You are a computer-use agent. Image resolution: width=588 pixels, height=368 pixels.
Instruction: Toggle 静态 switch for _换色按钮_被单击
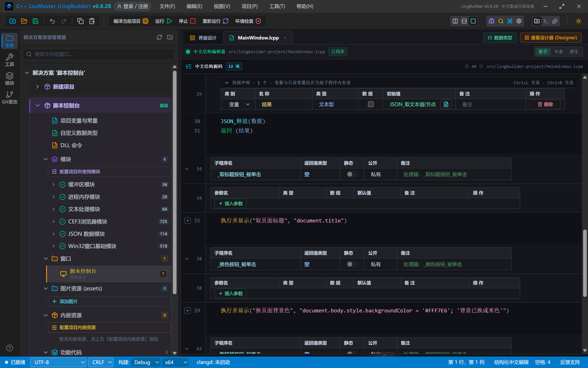click(x=352, y=264)
